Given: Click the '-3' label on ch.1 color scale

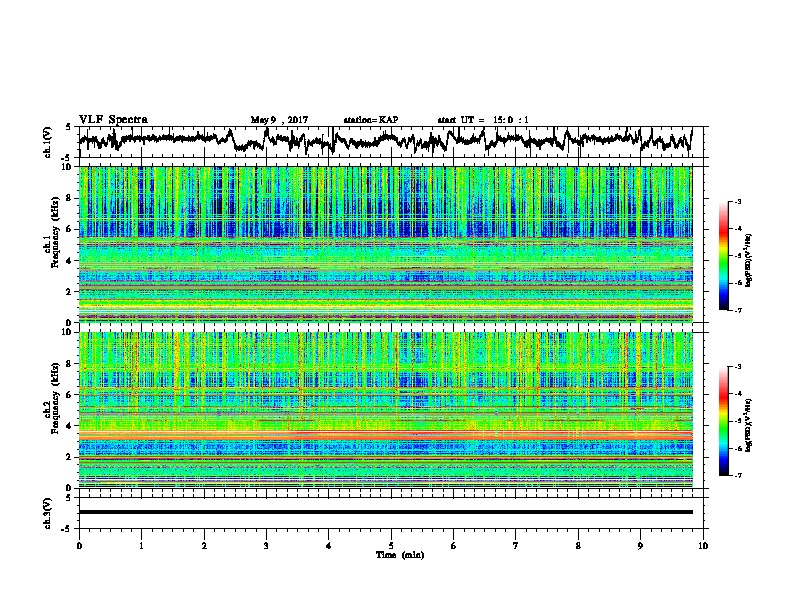Looking at the screenshot, I should 738,201.
